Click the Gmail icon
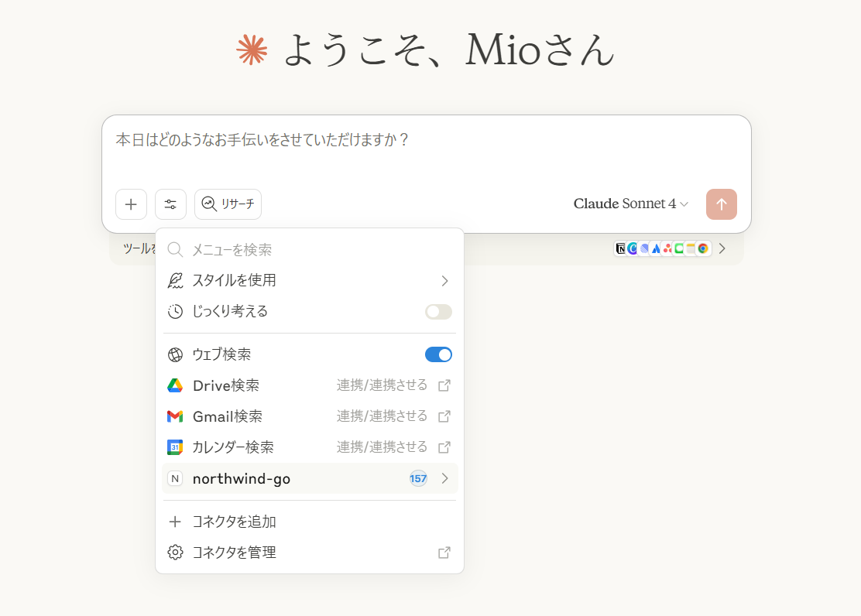The height and width of the screenshot is (616, 861). coord(175,416)
